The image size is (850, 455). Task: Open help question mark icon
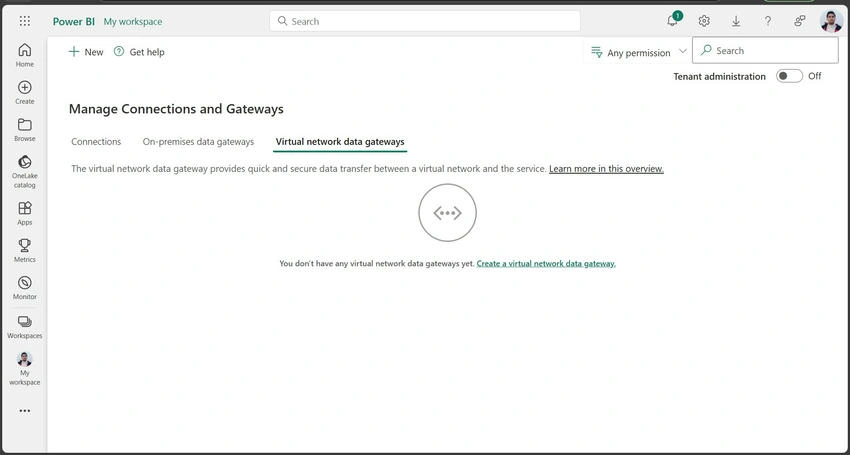[x=768, y=21]
